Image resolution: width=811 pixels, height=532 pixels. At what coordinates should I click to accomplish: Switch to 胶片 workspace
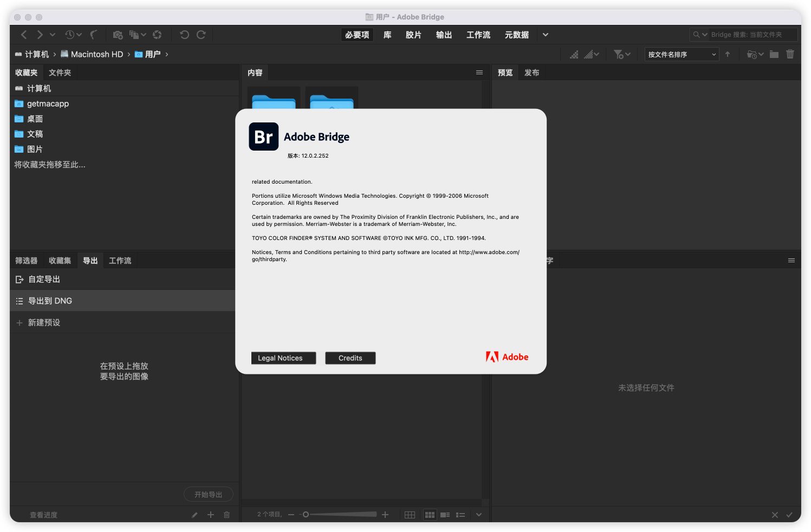(413, 35)
